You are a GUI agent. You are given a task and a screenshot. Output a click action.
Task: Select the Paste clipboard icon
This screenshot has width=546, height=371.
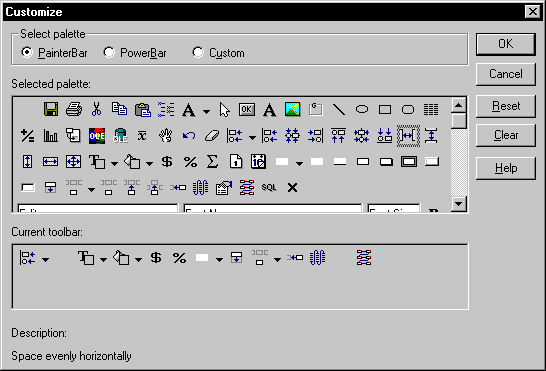(x=142, y=109)
